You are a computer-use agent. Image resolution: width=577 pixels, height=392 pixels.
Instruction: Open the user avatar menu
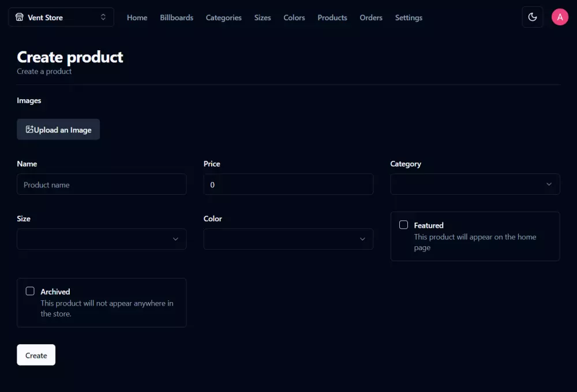[x=560, y=17]
